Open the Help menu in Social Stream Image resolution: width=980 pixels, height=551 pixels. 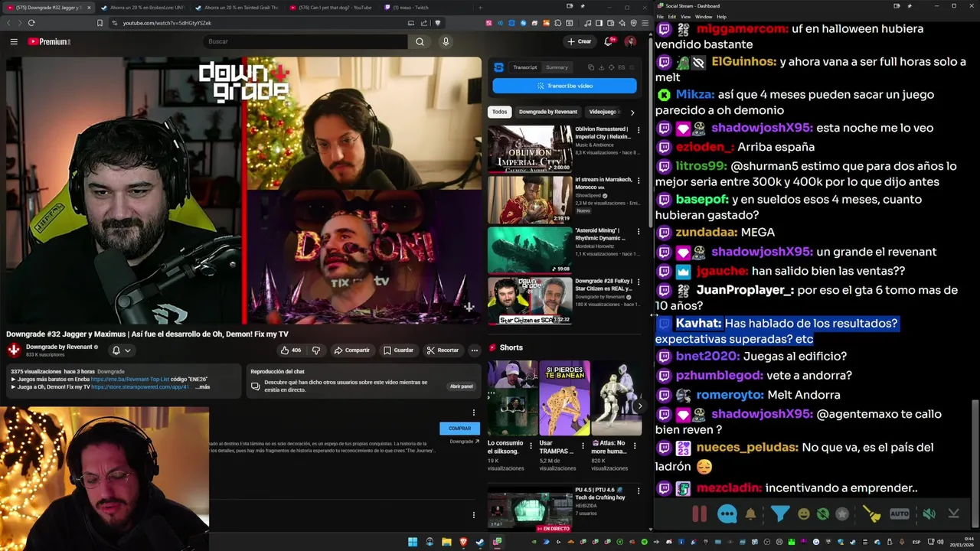721,16
